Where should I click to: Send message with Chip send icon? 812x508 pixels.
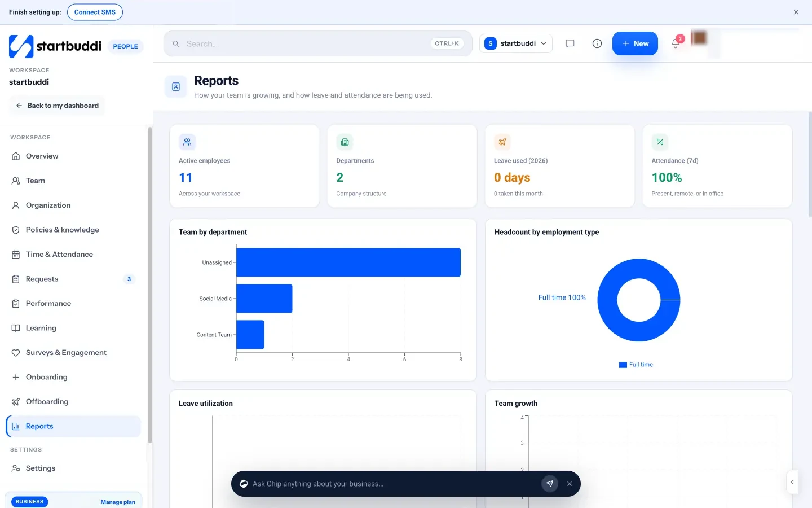[550, 484]
